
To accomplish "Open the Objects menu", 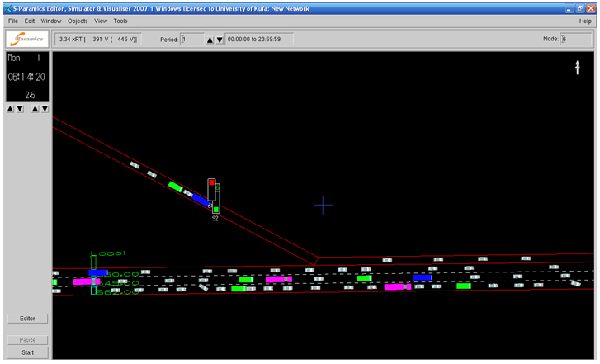I will click(x=78, y=20).
